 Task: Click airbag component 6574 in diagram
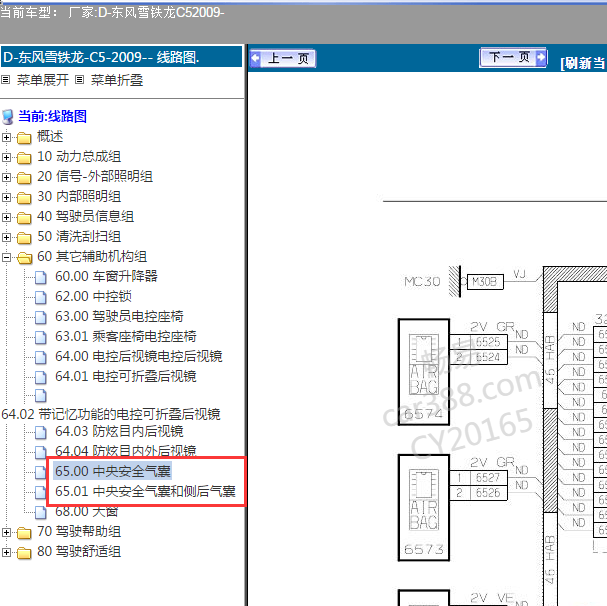tap(424, 372)
